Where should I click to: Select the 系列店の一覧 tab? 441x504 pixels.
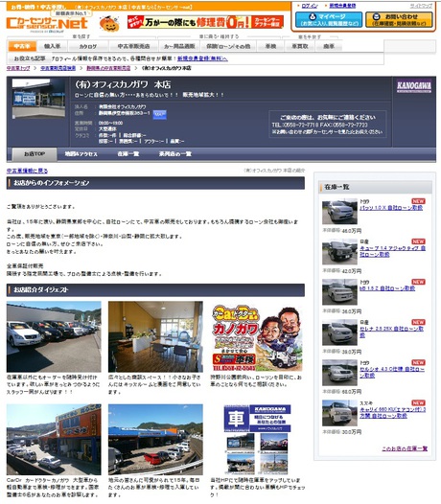point(175,154)
